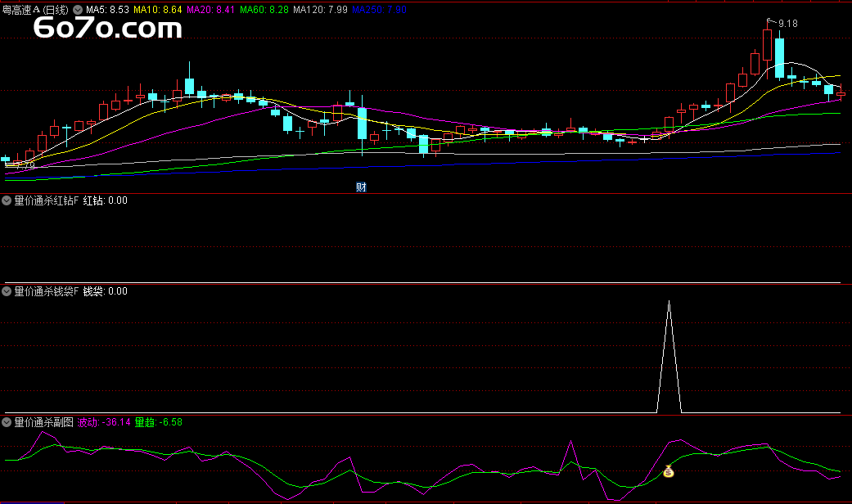Click the 粤高速A (日线) chart title

(x=35, y=9)
